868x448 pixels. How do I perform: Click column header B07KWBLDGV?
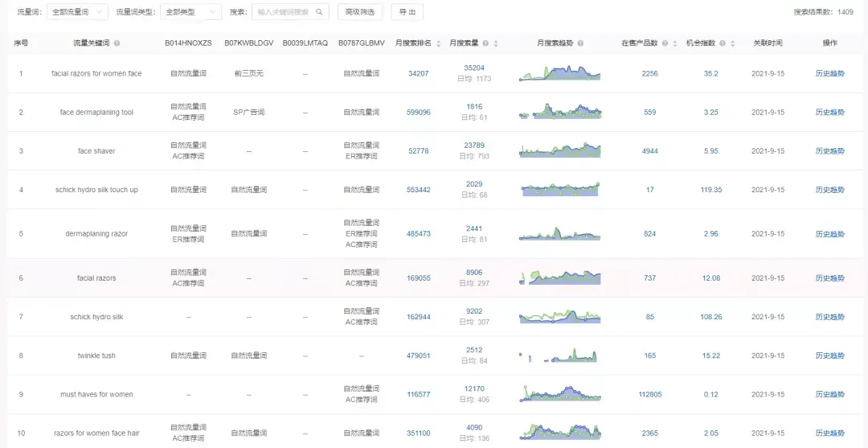[x=249, y=43]
